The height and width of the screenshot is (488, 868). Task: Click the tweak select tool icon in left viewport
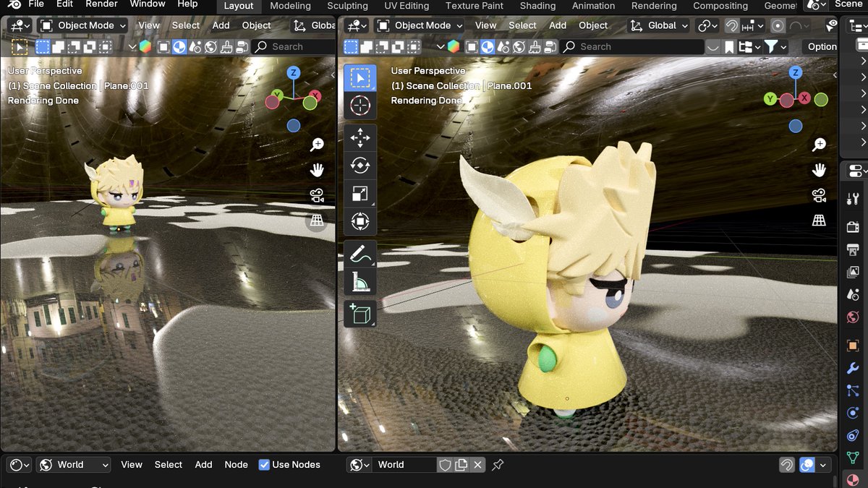[20, 47]
